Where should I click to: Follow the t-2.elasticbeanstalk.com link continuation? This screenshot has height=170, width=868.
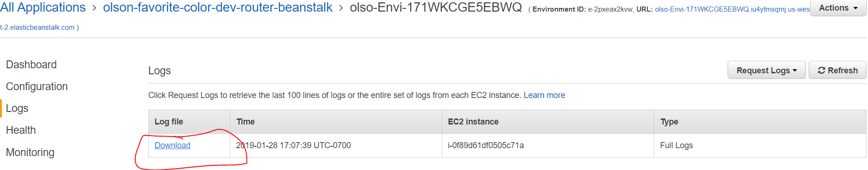37,27
